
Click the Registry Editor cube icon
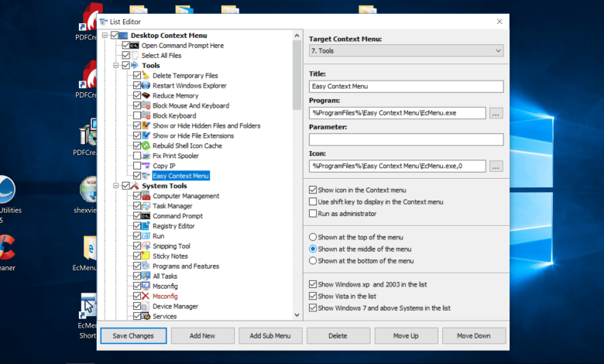pyautogui.click(x=146, y=225)
